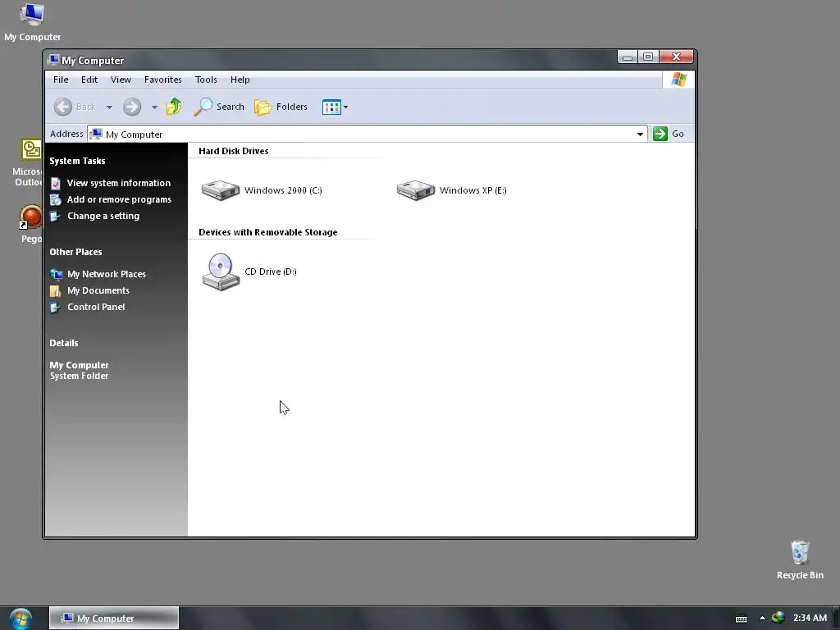The height and width of the screenshot is (630, 840).
Task: Click the Address bar input field
Action: pyautogui.click(x=367, y=134)
